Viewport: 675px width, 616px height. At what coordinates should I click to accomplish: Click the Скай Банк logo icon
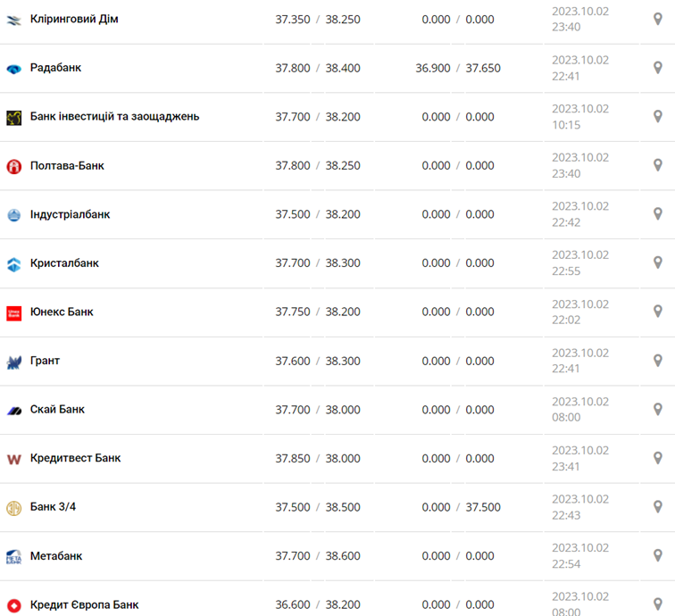point(13,410)
